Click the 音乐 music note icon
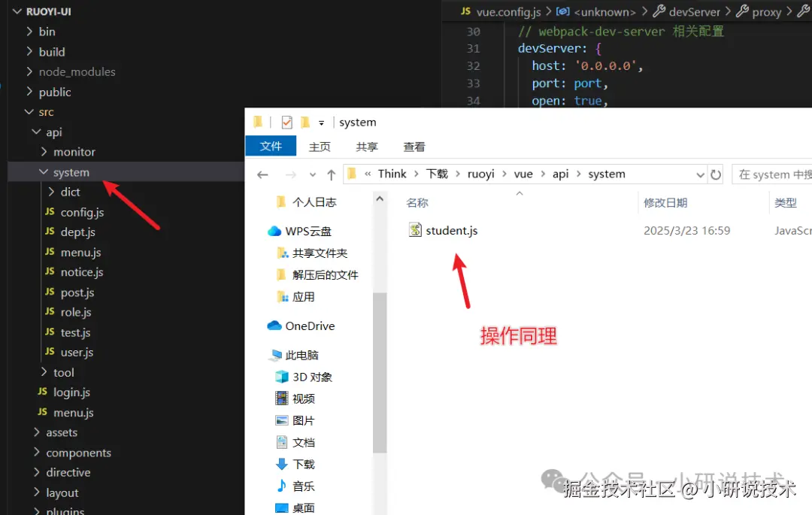This screenshot has width=812, height=515. click(281, 486)
